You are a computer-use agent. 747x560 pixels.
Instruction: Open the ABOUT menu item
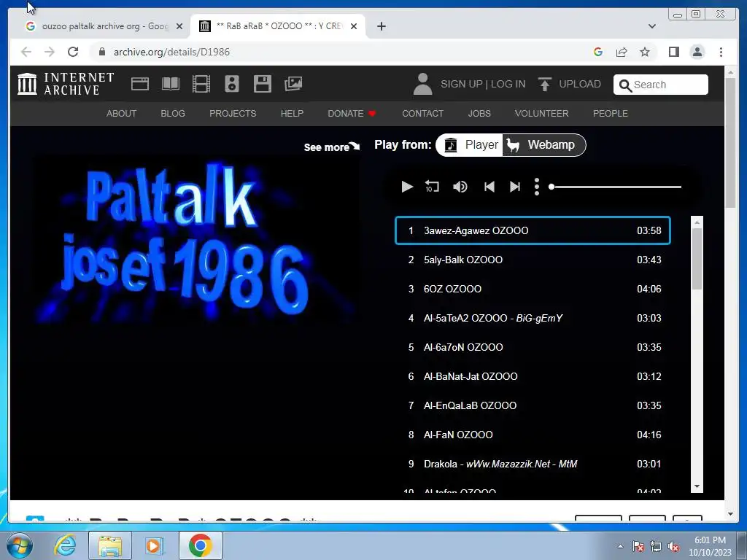pos(122,113)
